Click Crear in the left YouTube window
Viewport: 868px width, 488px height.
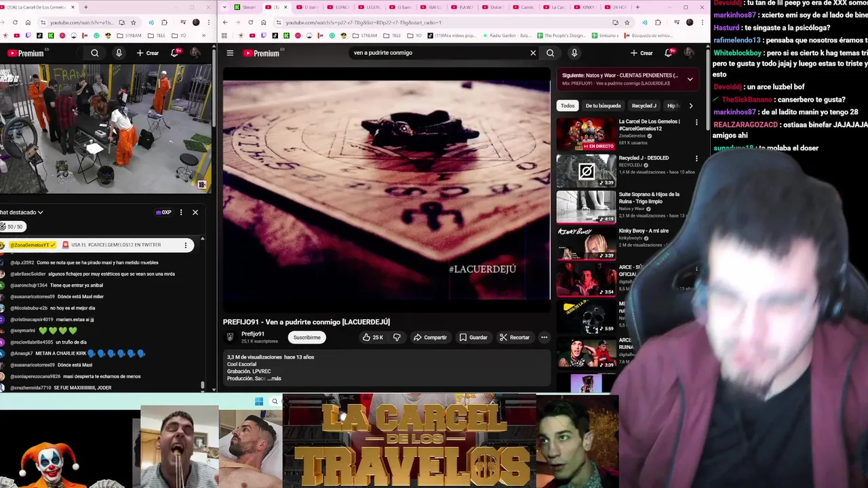[x=147, y=53]
